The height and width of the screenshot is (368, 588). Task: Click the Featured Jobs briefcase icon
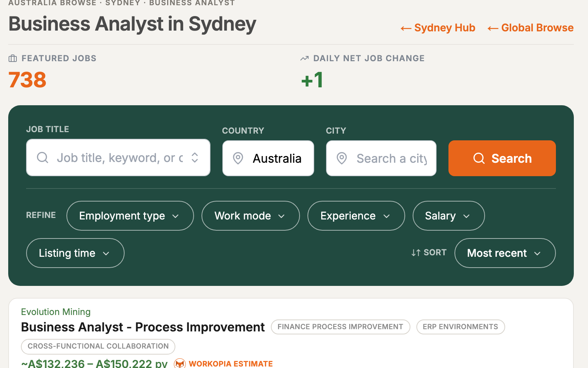coord(13,58)
